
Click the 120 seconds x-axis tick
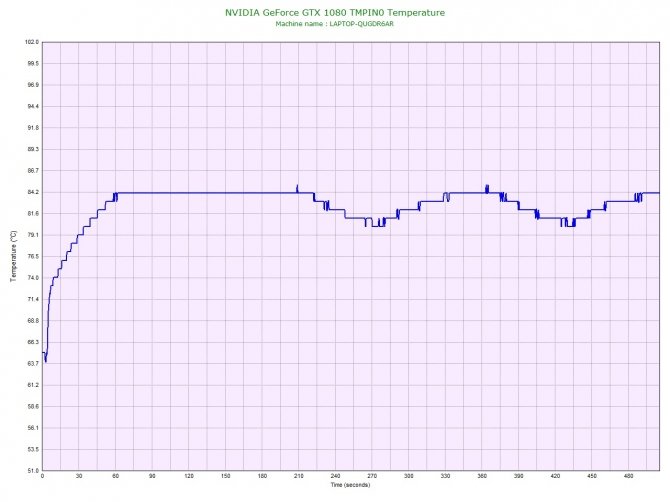pyautogui.click(x=189, y=476)
